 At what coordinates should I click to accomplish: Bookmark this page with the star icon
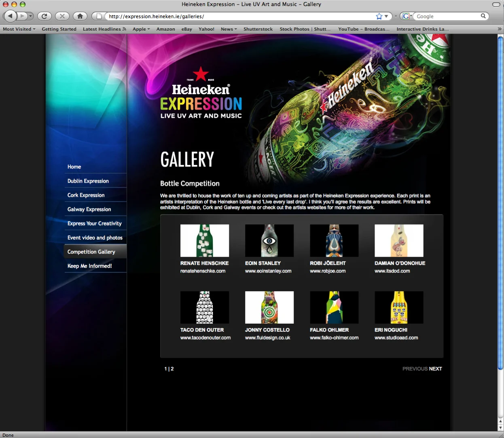379,16
